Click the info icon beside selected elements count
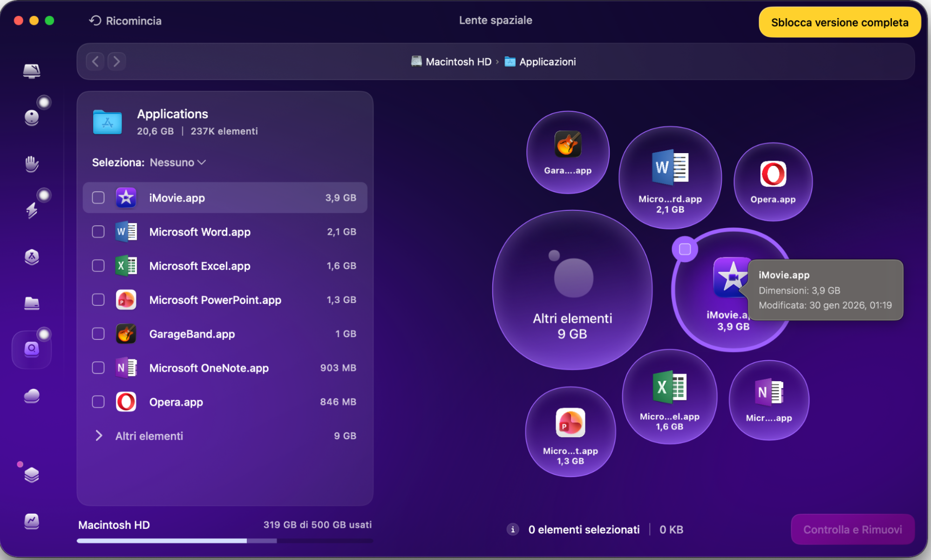 [513, 529]
